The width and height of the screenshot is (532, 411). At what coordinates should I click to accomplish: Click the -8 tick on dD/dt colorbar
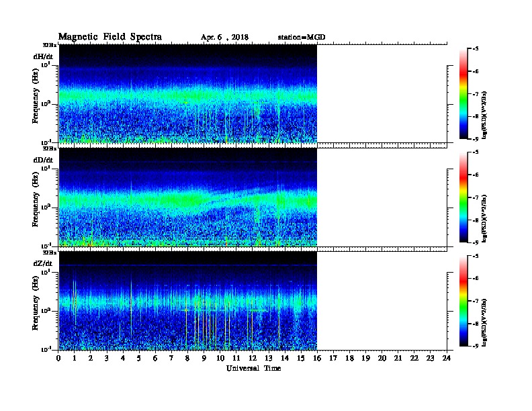(x=476, y=220)
